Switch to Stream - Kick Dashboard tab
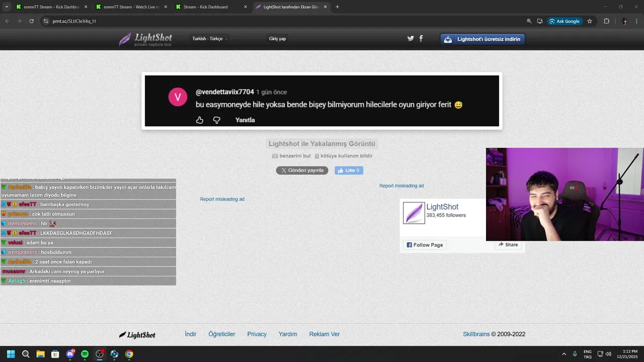Screen dimensions: 644x362 [x=211, y=7]
